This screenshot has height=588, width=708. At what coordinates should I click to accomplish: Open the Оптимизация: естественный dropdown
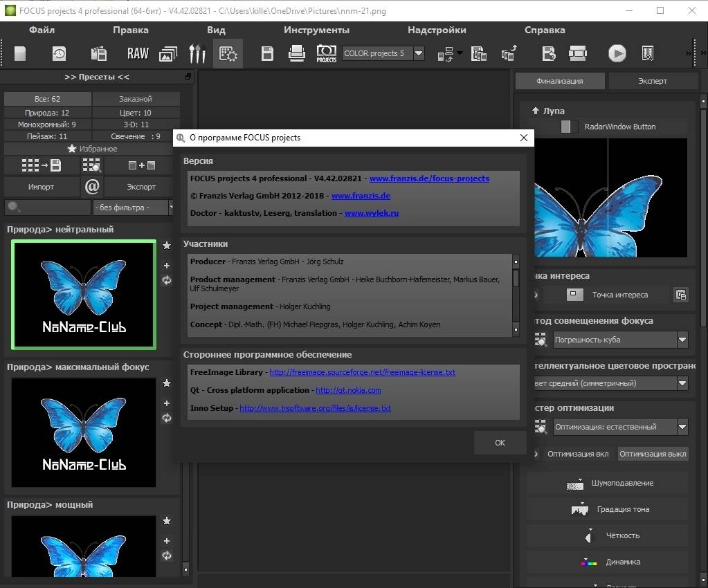(620, 427)
